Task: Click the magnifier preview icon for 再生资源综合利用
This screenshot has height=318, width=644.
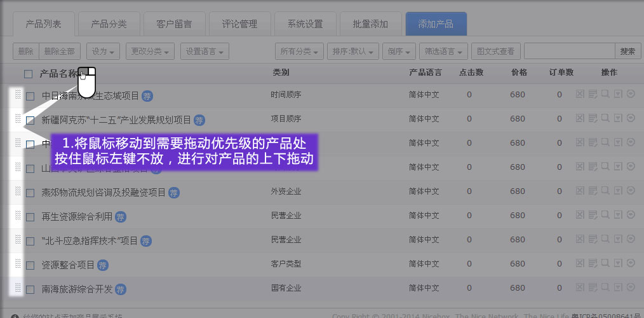Action: tap(605, 215)
